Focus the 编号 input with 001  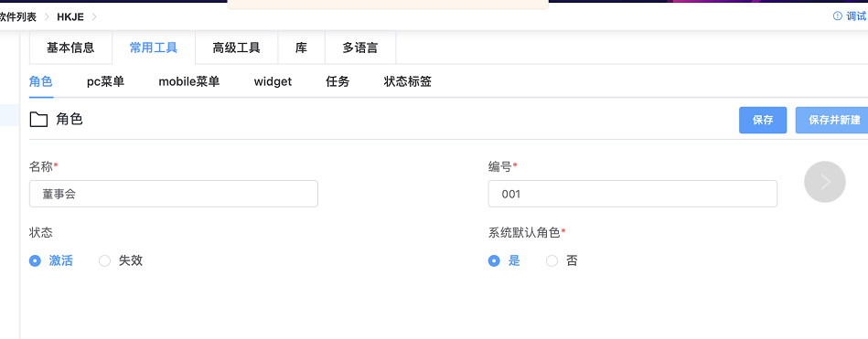click(x=633, y=194)
